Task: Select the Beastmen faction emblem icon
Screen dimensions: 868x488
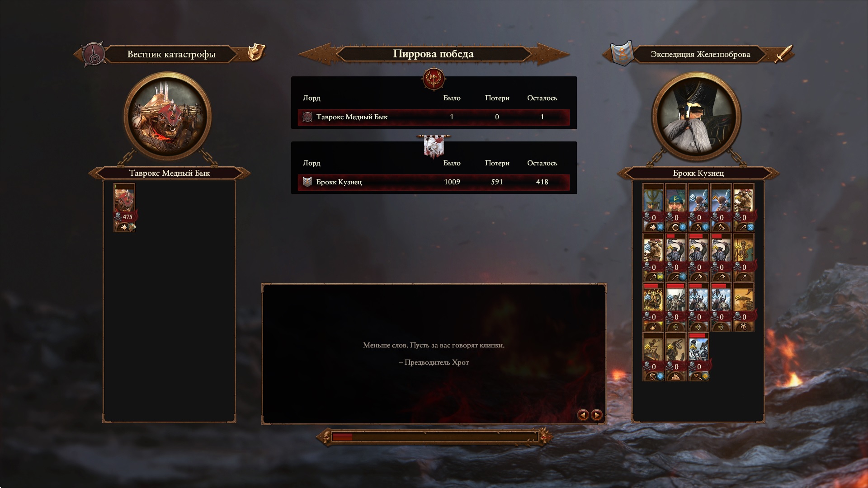Action: tap(94, 55)
